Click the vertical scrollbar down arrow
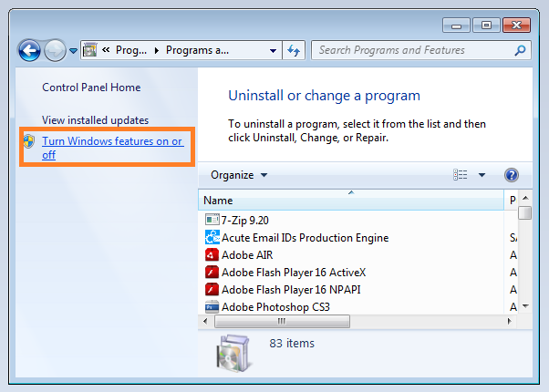This screenshot has height=392, width=549. (x=525, y=306)
